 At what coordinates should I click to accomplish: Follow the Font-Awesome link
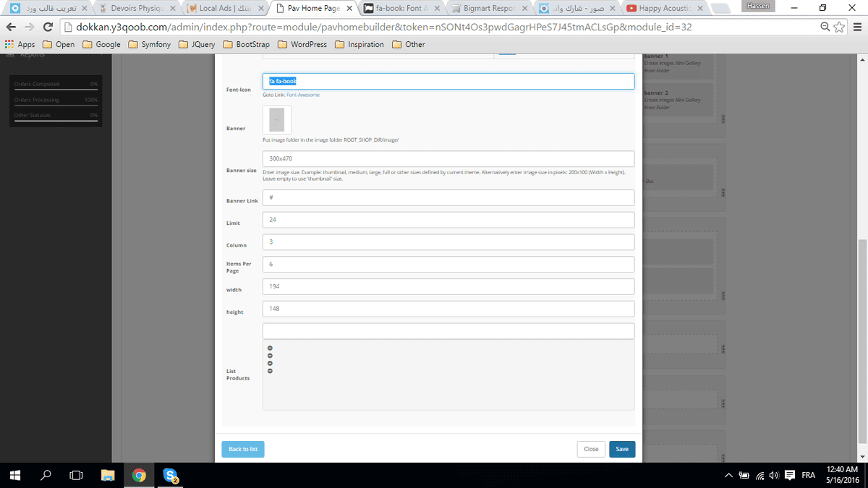pyautogui.click(x=303, y=95)
